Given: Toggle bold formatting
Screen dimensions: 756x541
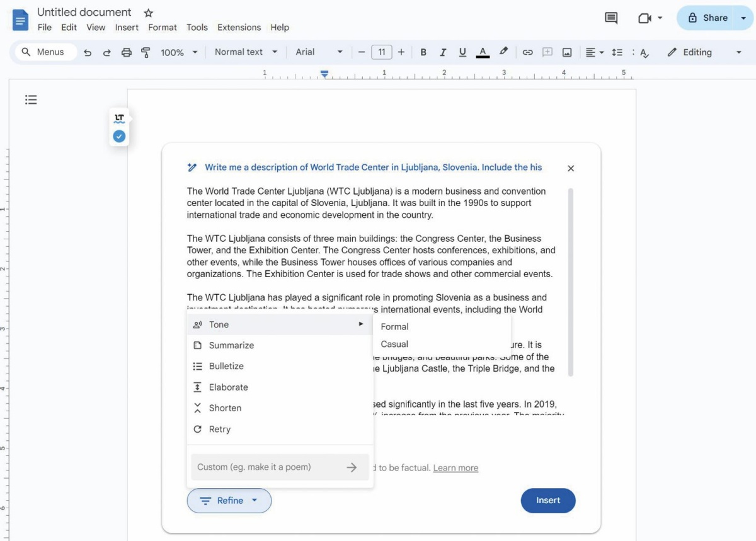Looking at the screenshot, I should (423, 52).
